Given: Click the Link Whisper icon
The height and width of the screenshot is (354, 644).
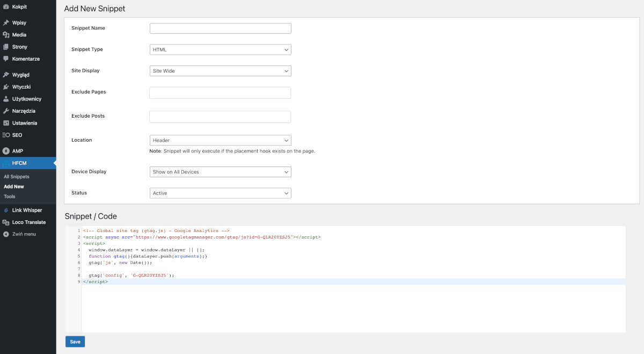Looking at the screenshot, I should coord(6,210).
